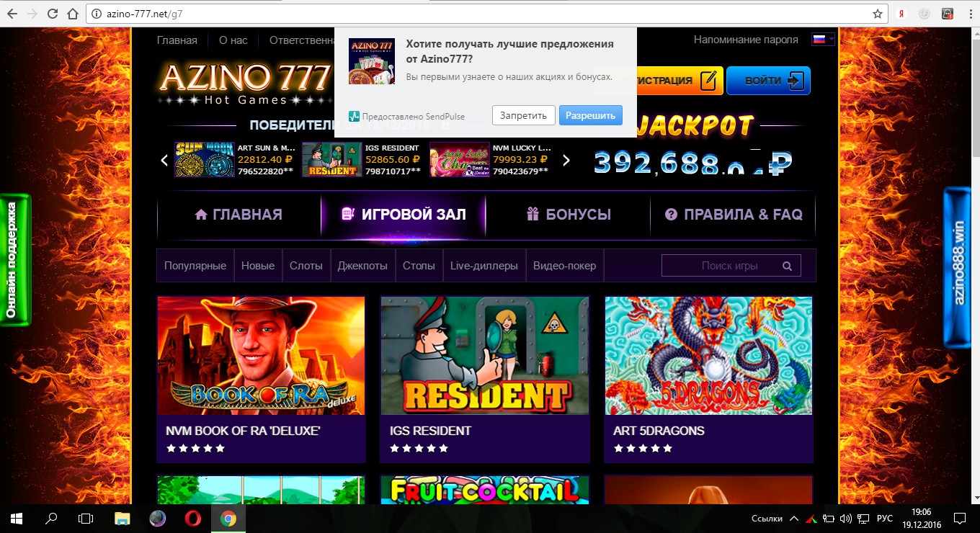Click the site info icon in address bar
Image resolution: width=980 pixels, height=533 pixels.
[x=96, y=14]
